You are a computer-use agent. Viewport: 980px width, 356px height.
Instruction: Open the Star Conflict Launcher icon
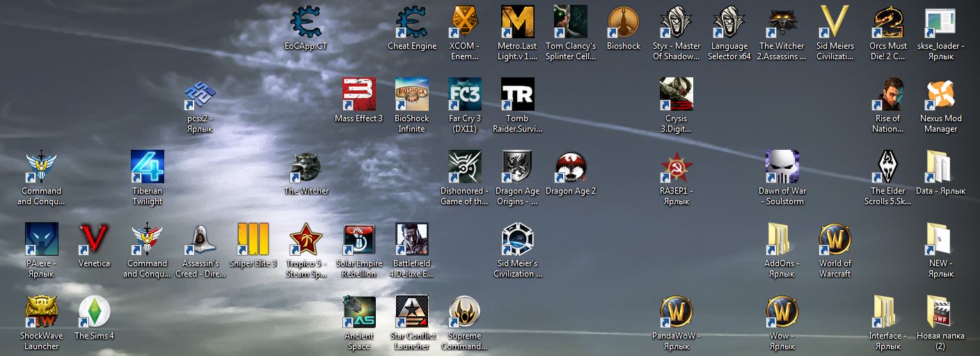pos(412,312)
